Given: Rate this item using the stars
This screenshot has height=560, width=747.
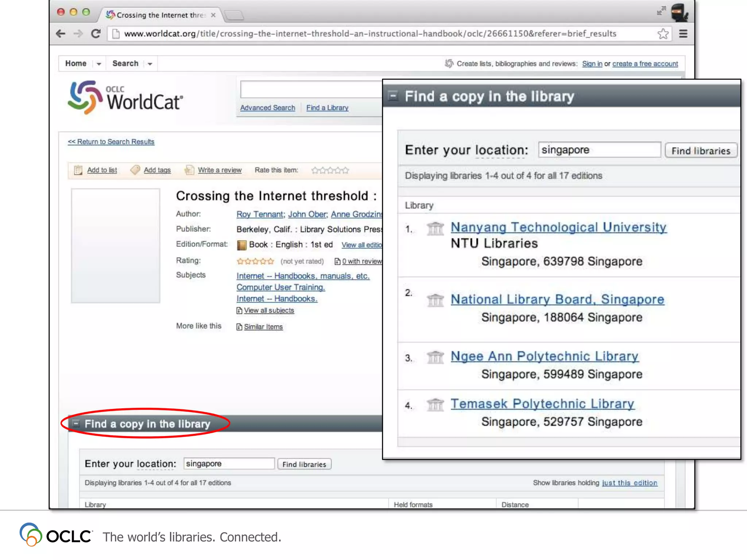Looking at the screenshot, I should (330, 170).
